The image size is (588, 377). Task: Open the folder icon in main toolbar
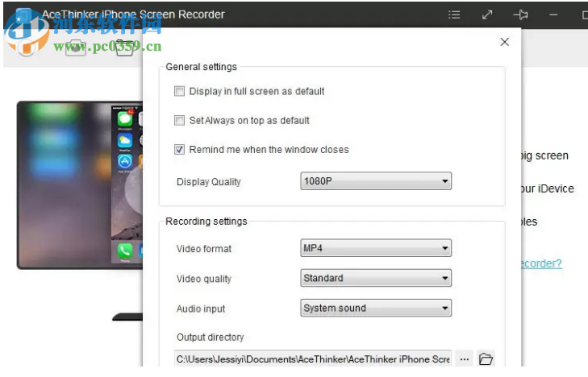(x=124, y=48)
